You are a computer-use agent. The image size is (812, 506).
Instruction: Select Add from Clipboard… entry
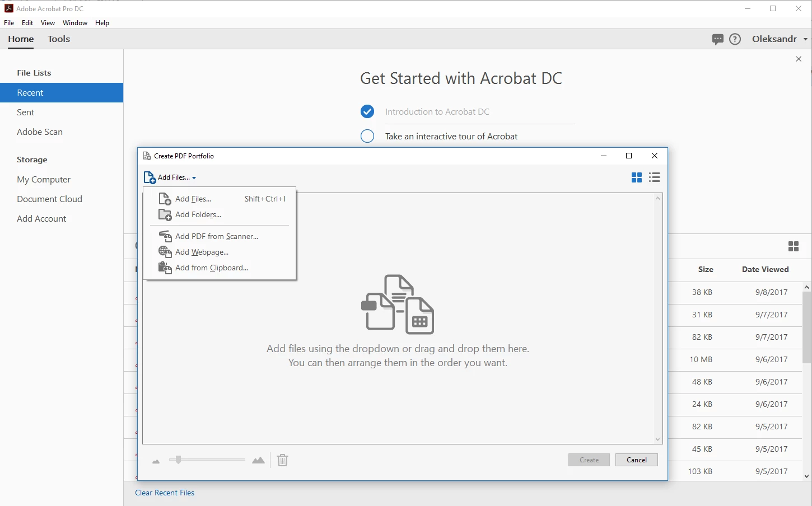coord(221,268)
